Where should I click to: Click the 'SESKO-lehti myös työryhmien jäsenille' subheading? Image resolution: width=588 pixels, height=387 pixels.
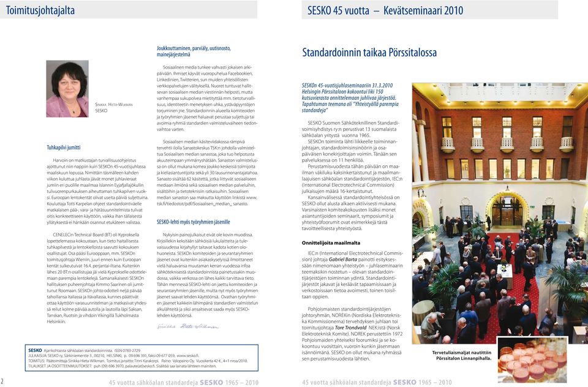(193, 222)
